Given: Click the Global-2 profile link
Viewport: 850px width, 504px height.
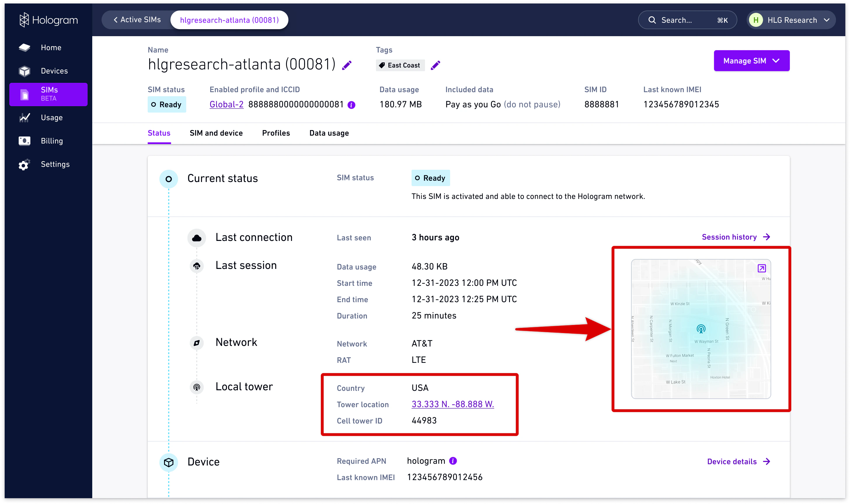Looking at the screenshot, I should (226, 105).
